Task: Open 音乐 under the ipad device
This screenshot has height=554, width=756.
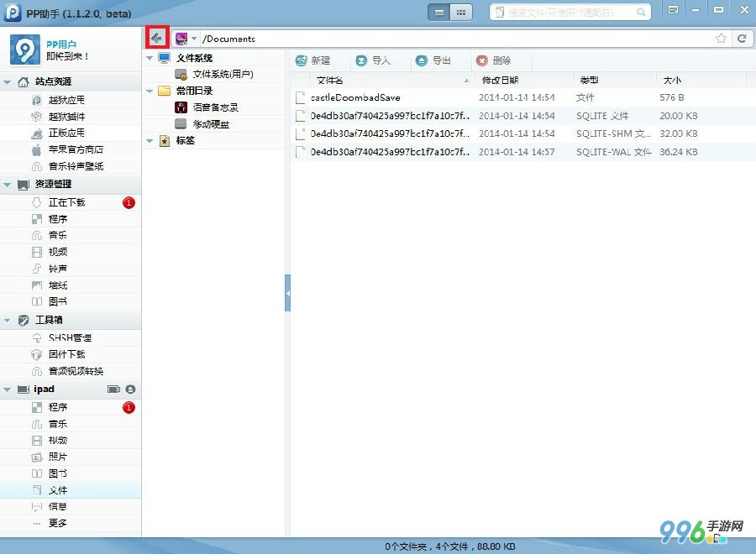Action: tap(71, 425)
